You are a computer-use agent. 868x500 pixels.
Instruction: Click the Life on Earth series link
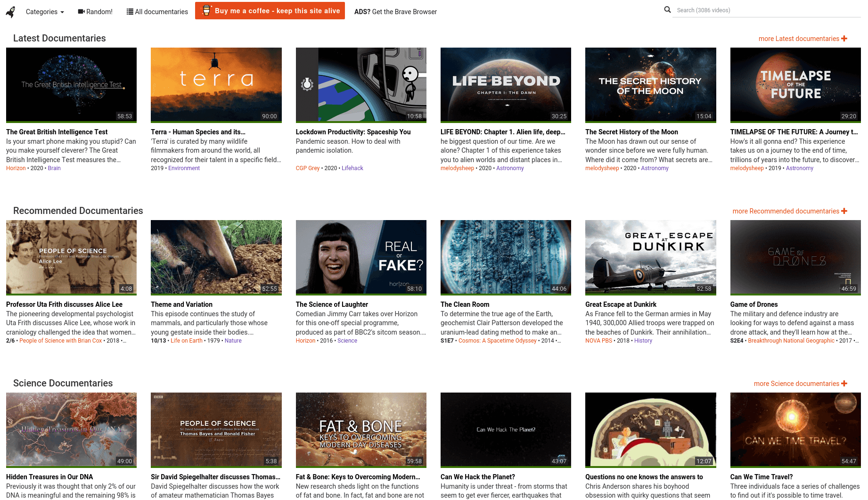coord(186,341)
